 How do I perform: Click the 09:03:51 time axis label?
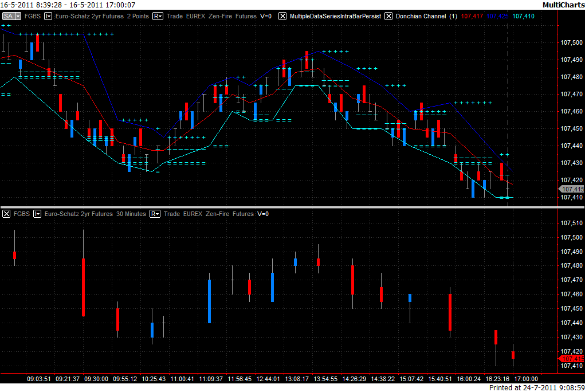point(39,379)
